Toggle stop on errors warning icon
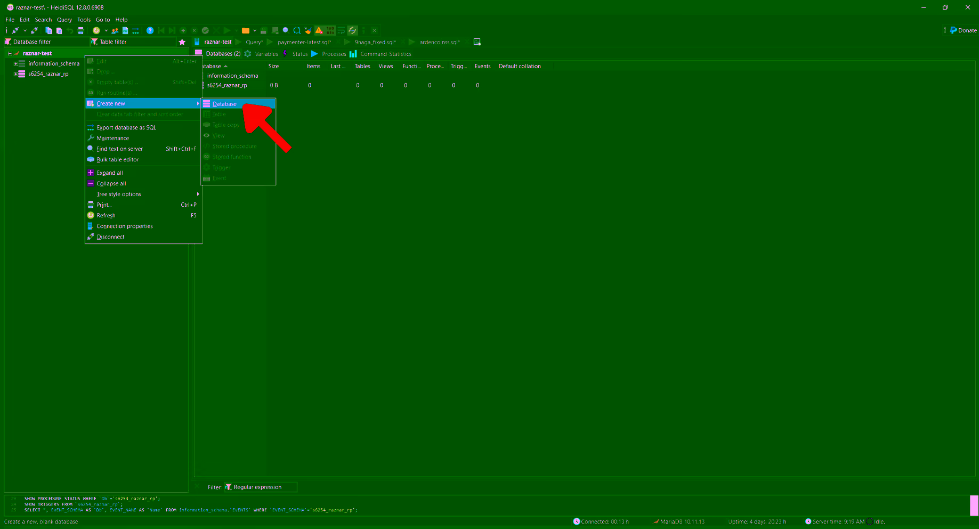The image size is (980, 529). tap(319, 30)
